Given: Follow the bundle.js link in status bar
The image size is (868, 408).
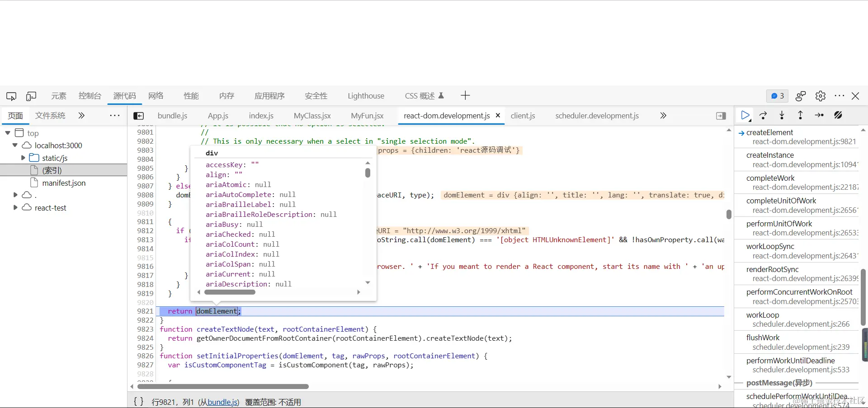Looking at the screenshot, I should (222, 402).
